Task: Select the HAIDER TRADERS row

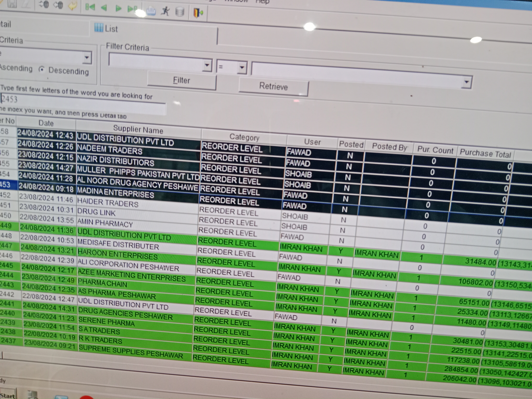Action: coord(108,202)
